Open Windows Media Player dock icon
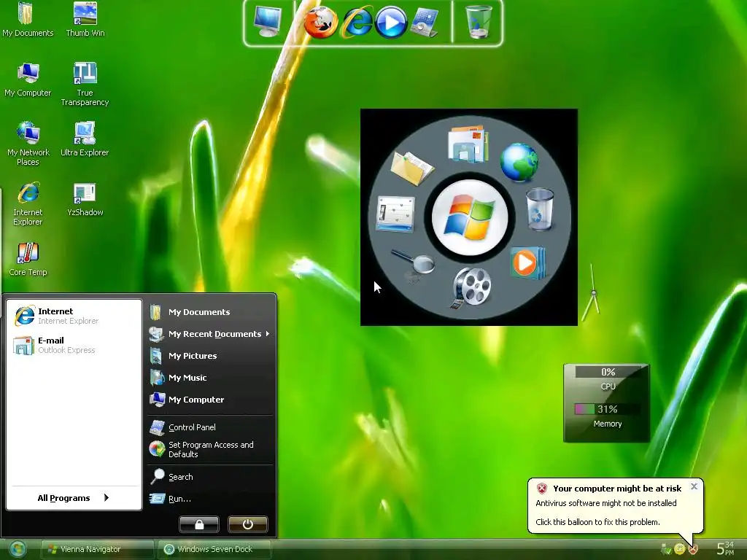Image resolution: width=747 pixels, height=560 pixels. coord(391,23)
